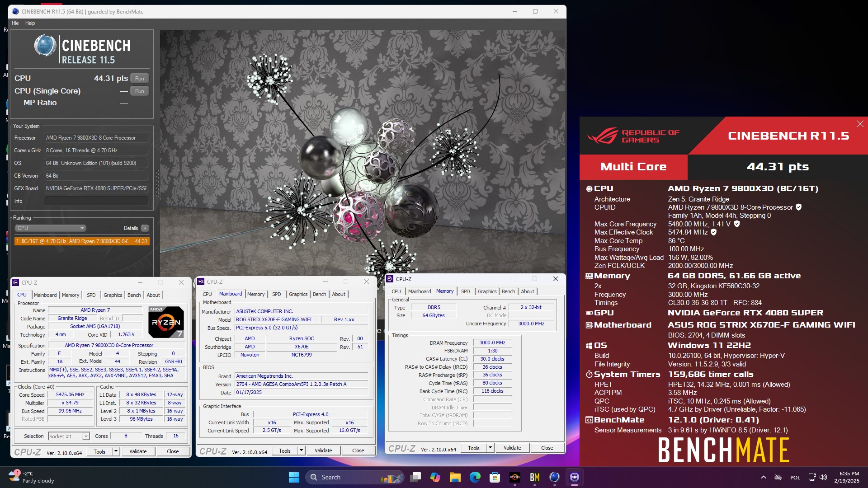Run the CPU Single Core benchmark
Screen dimensions: 868x488
tap(140, 91)
